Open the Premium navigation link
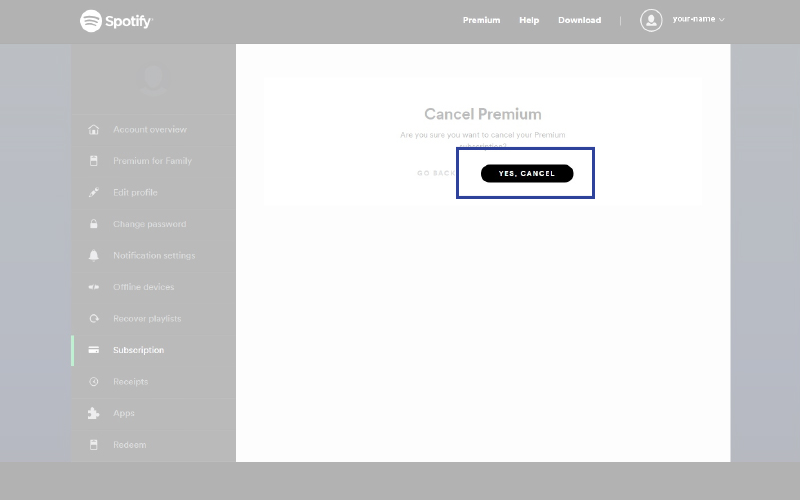The height and width of the screenshot is (500, 800). (481, 20)
